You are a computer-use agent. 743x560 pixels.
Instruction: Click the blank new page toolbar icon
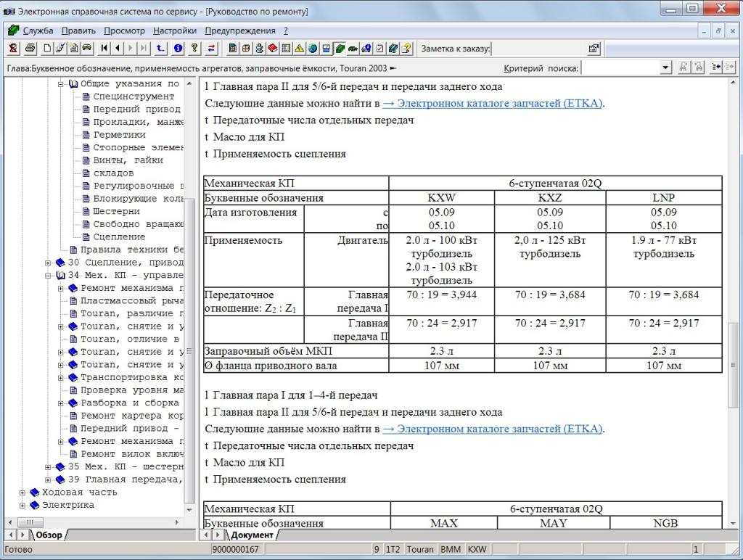47,49
